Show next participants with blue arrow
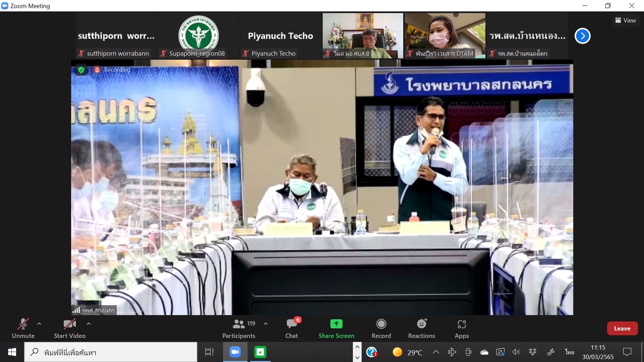Viewport: 644px width, 362px height. pyautogui.click(x=582, y=36)
